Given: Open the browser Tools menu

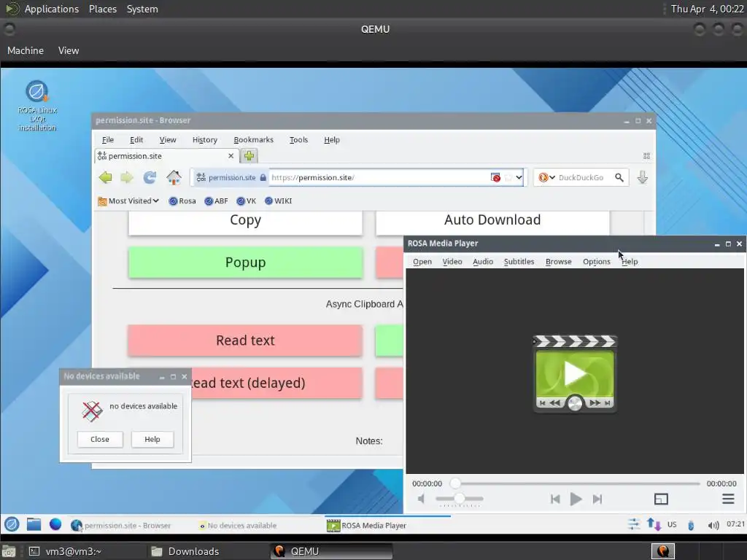Looking at the screenshot, I should pyautogui.click(x=298, y=139).
